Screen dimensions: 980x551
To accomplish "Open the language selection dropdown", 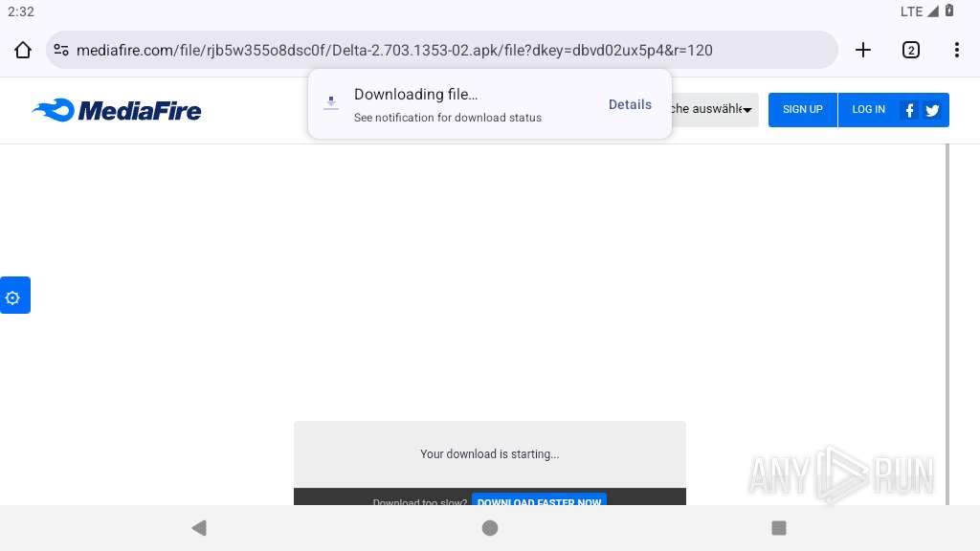I will coord(712,110).
